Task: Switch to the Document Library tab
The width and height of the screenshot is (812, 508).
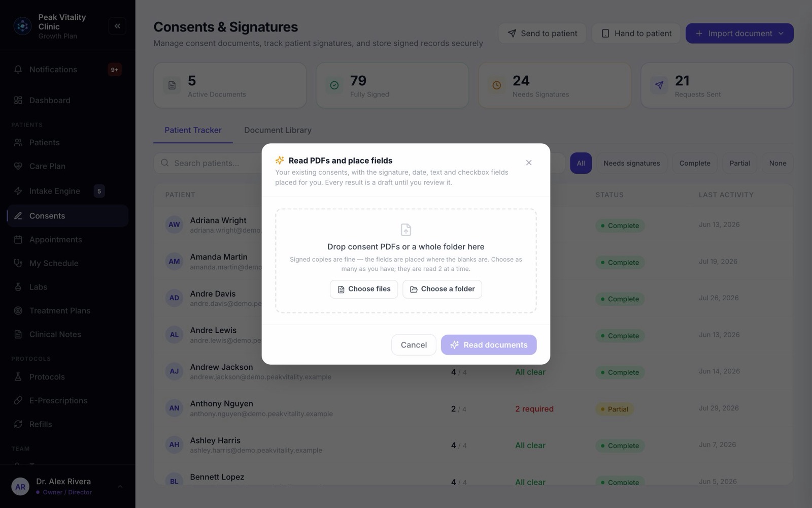Action: tap(278, 130)
